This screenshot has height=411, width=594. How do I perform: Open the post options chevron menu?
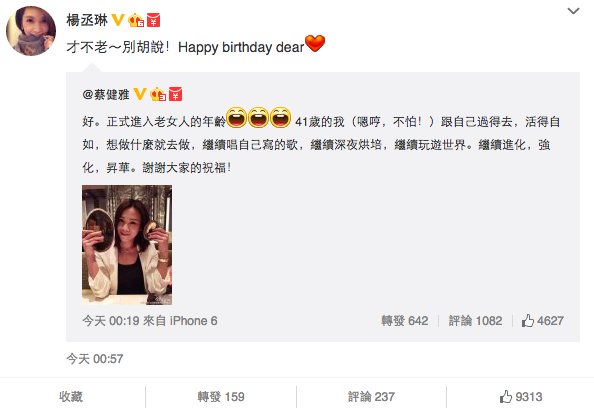(x=573, y=11)
